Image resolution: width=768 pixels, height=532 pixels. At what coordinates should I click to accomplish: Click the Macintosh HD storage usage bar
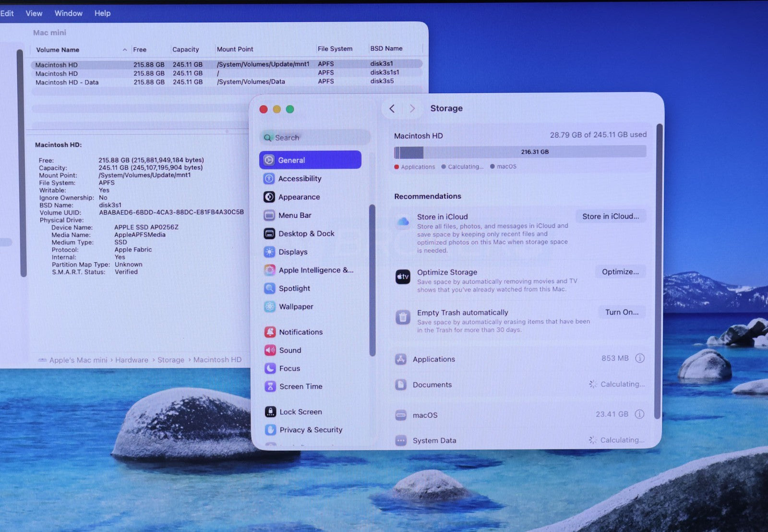click(x=520, y=152)
